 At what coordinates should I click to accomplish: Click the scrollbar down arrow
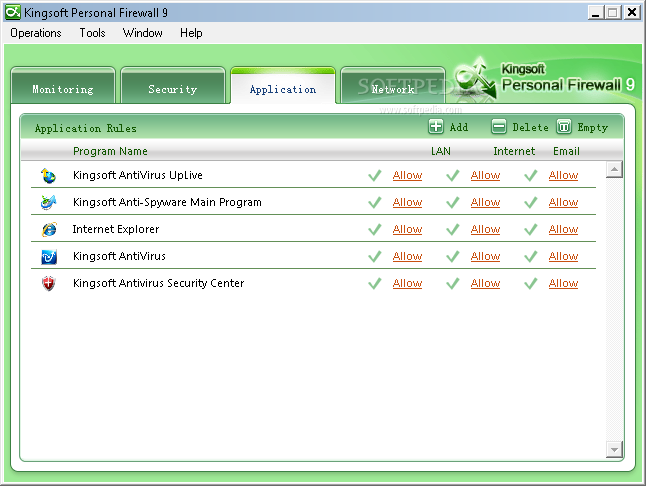pyautogui.click(x=614, y=449)
